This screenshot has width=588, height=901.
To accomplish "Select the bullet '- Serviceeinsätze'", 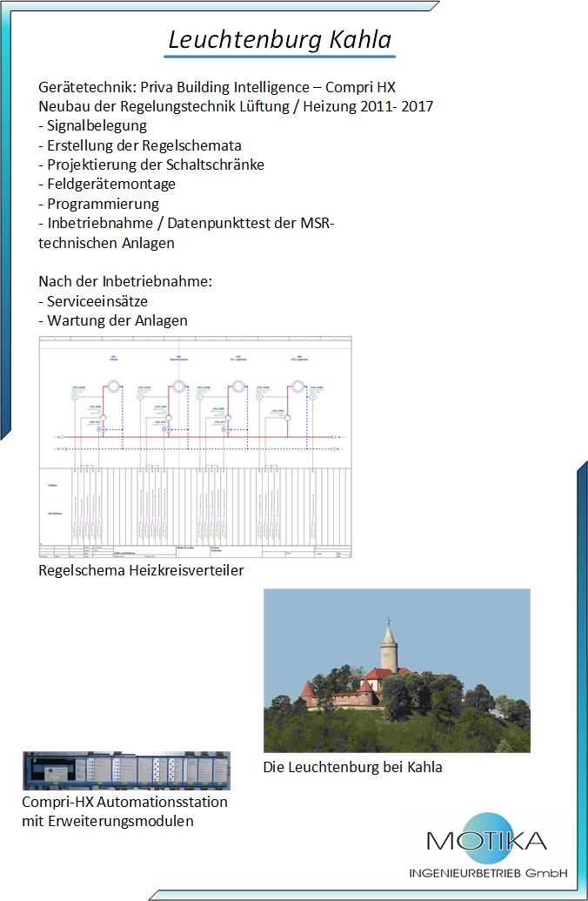I will click(x=93, y=301).
